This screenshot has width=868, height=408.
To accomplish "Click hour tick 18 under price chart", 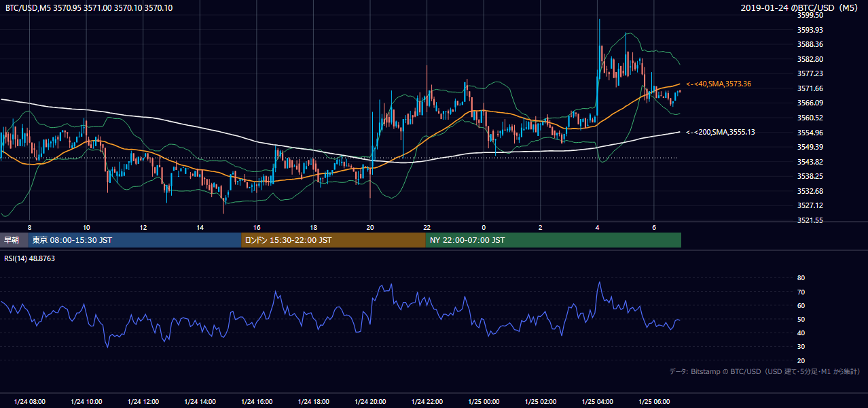I will coord(313,227).
